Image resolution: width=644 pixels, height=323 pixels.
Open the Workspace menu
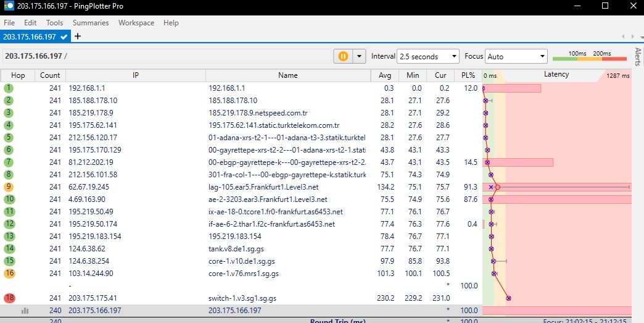136,23
